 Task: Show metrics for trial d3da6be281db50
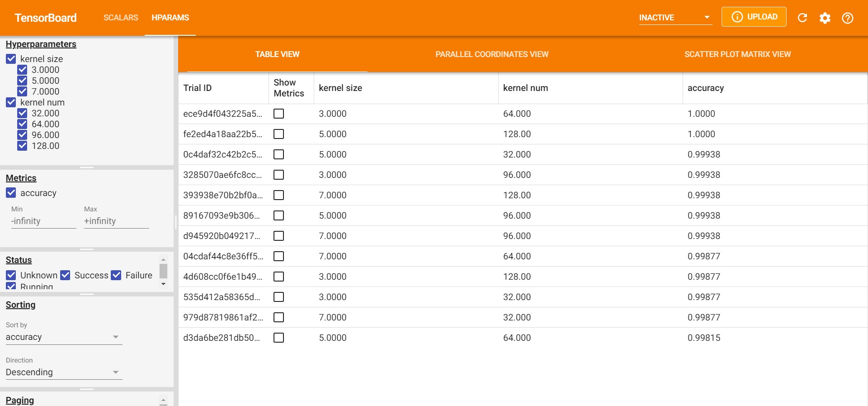[279, 338]
